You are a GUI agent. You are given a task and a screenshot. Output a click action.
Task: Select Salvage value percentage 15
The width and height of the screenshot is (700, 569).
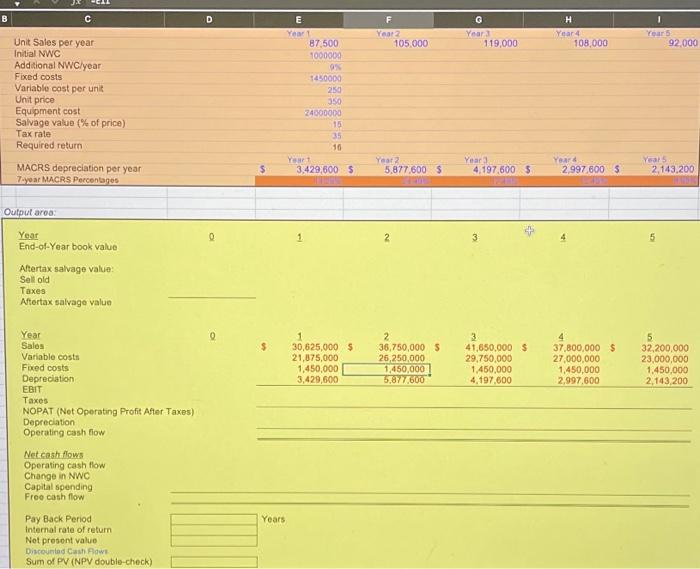coord(337,124)
